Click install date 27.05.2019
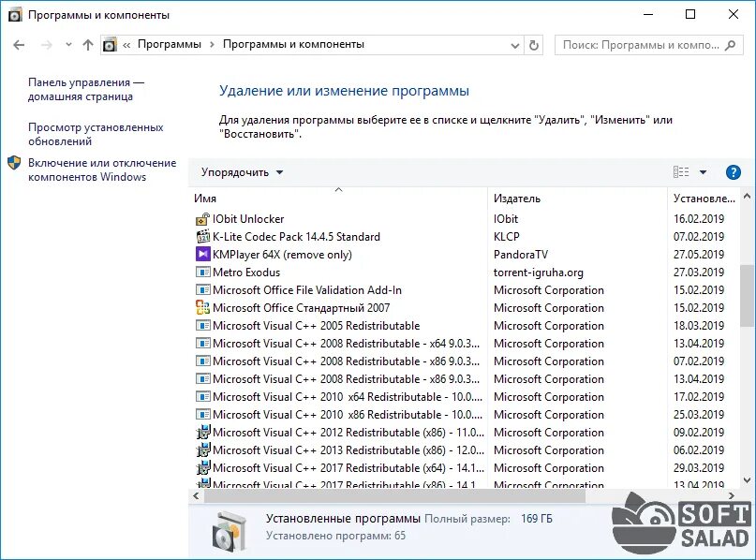756x560 pixels. 699,255
